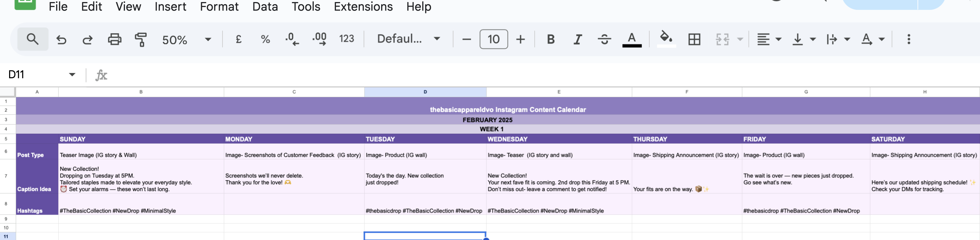Decrease font size with minus button
This screenshot has width=980, height=240.
466,39
